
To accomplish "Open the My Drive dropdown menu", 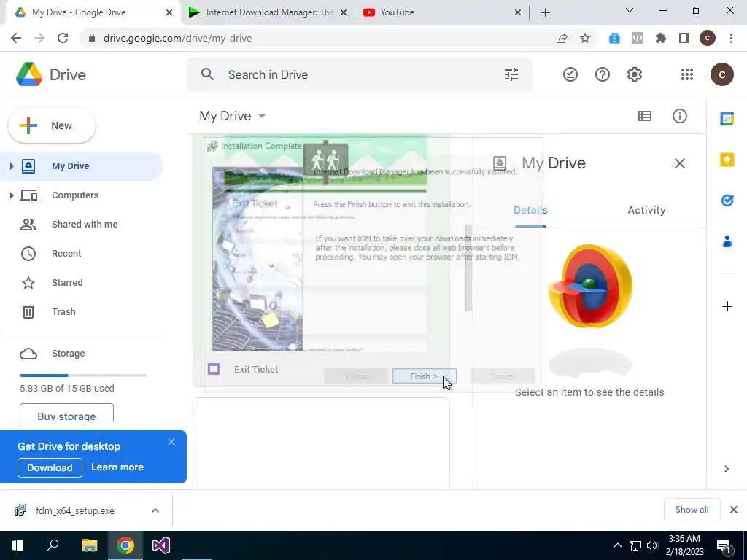I will click(233, 116).
